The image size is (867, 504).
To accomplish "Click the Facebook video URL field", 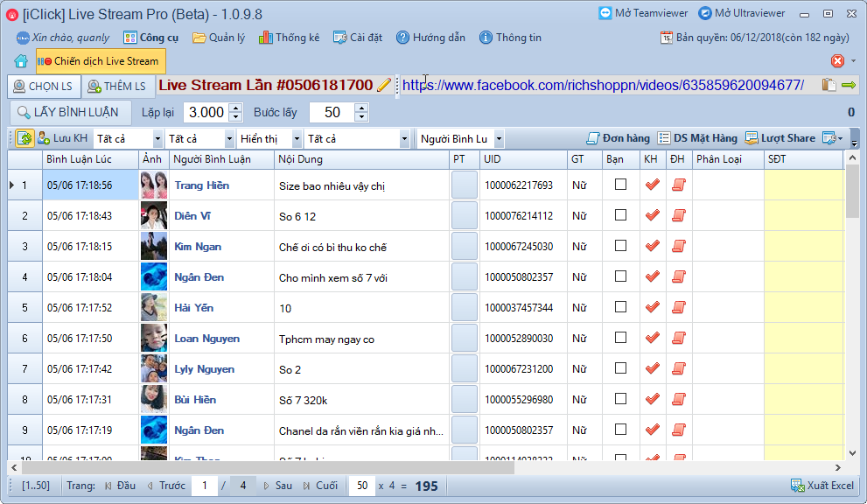I will 604,86.
